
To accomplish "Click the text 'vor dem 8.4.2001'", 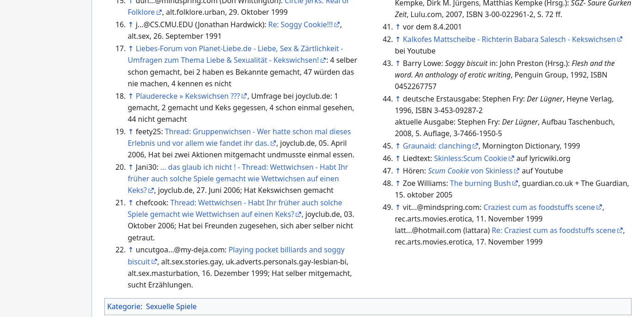I will point(432,27).
